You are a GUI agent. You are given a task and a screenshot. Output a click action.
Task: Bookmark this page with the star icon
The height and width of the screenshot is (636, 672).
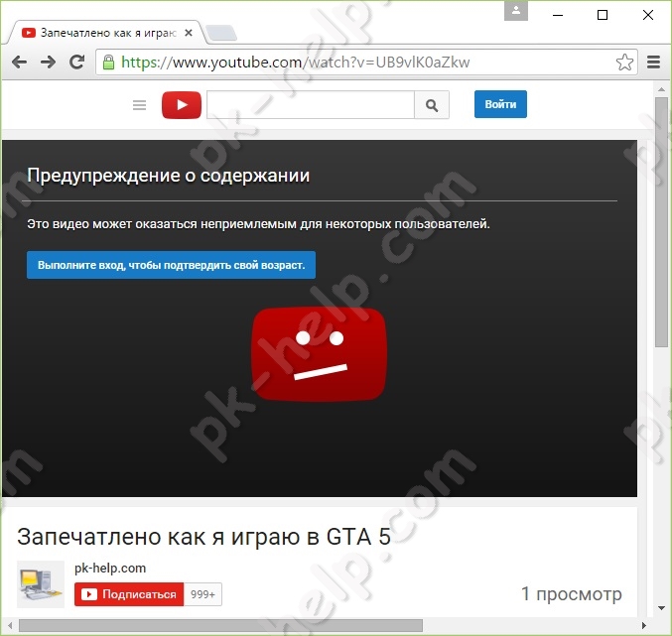click(625, 63)
